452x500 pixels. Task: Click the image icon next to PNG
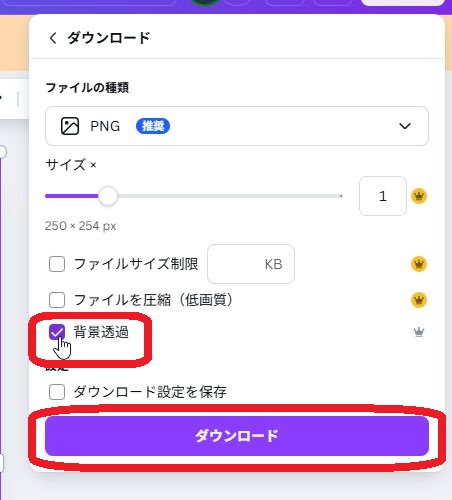(x=70, y=126)
